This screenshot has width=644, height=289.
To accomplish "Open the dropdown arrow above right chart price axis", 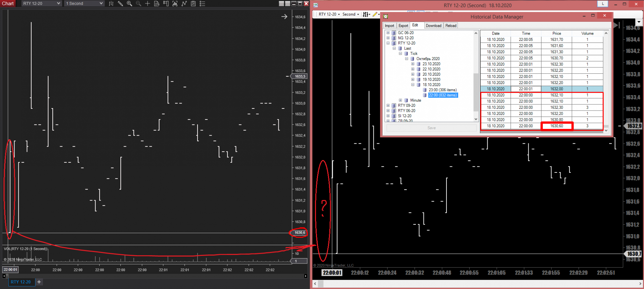I will [639, 22].
